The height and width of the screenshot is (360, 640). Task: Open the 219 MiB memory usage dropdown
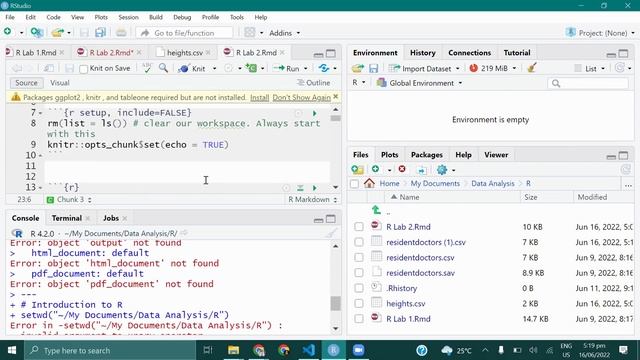(493, 68)
